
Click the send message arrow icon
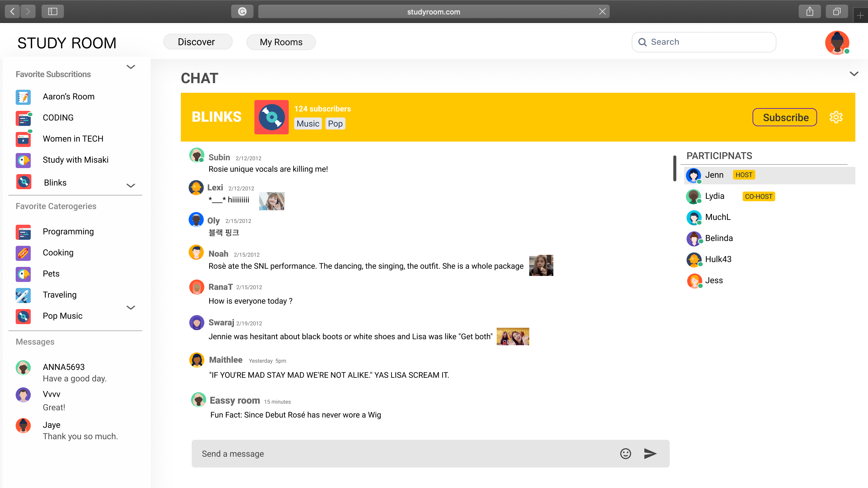[x=650, y=454]
